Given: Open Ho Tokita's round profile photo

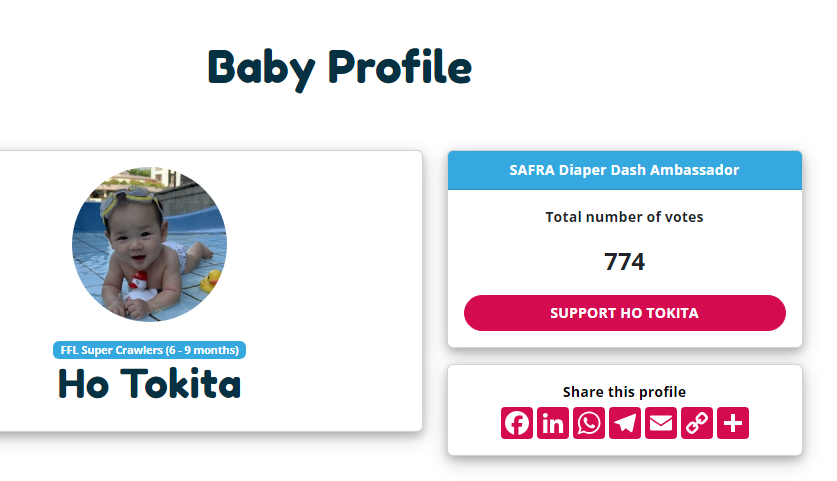Looking at the screenshot, I should click(x=149, y=244).
